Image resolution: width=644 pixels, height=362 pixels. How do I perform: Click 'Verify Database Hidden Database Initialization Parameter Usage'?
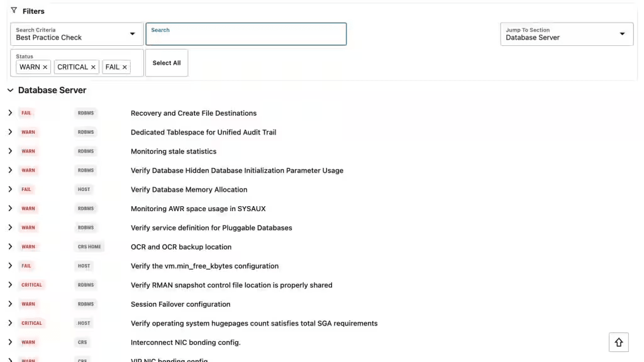pos(237,170)
